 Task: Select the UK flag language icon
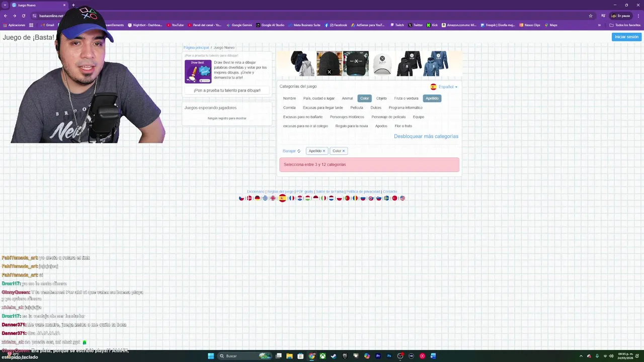tap(273, 198)
